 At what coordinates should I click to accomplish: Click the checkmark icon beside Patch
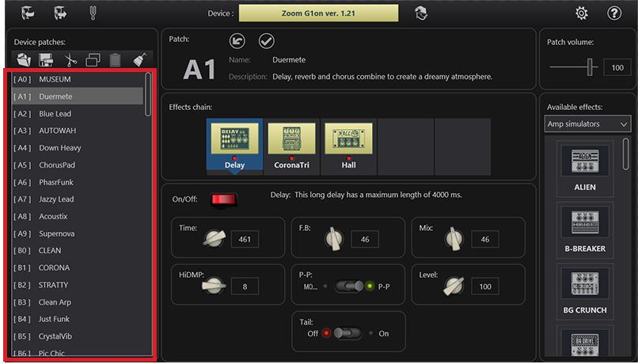click(x=266, y=40)
